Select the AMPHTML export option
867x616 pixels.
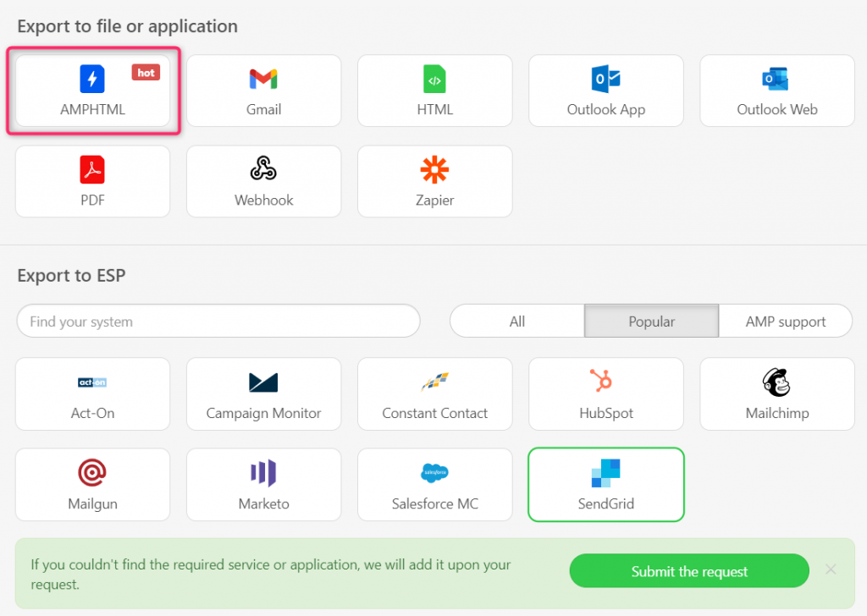tap(92, 91)
